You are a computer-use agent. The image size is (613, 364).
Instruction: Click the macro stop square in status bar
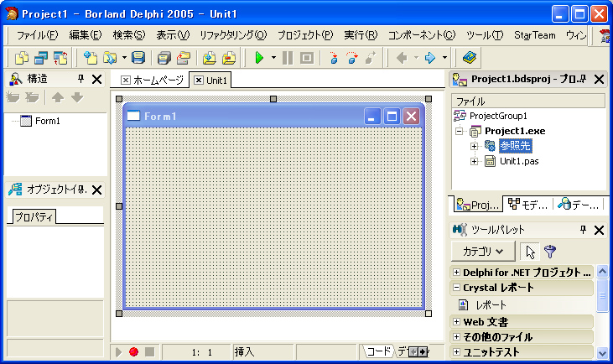(x=150, y=352)
